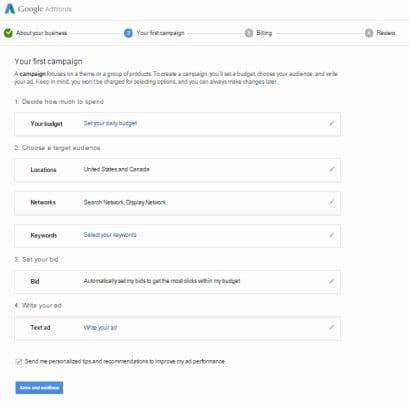Image resolution: width=409 pixels, height=410 pixels.
Task: Expand the Locations row showing United States and Canada
Action: tap(177, 170)
